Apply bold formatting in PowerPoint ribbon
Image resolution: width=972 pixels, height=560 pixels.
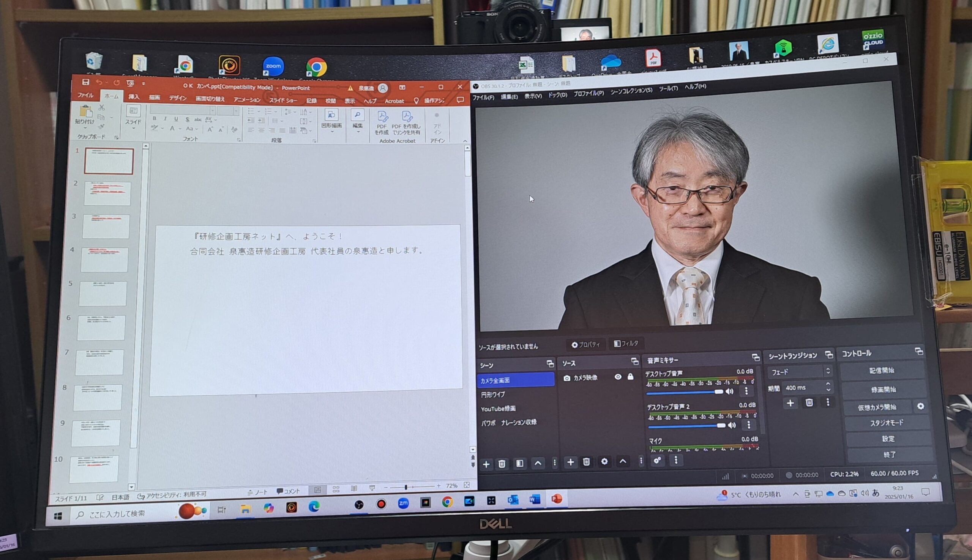(154, 118)
